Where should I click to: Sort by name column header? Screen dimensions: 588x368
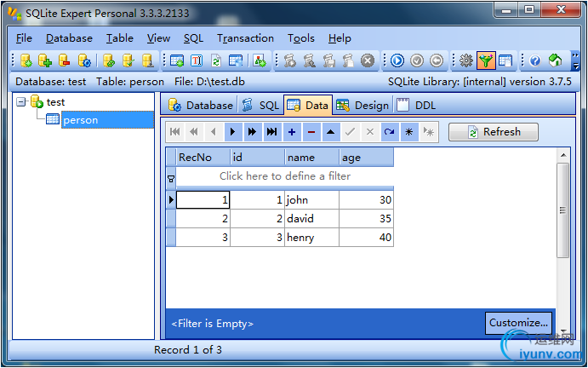[x=311, y=158]
